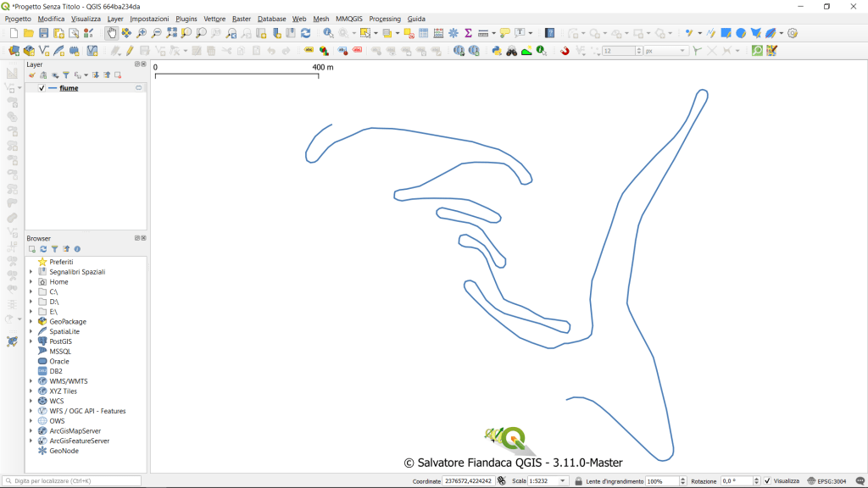
Task: Click the Open Project folder icon
Action: [x=29, y=33]
